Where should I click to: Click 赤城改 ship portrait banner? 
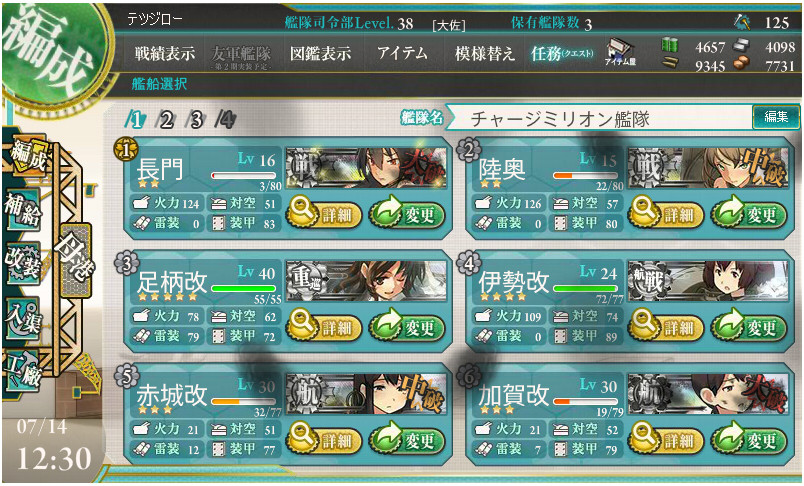click(x=366, y=394)
